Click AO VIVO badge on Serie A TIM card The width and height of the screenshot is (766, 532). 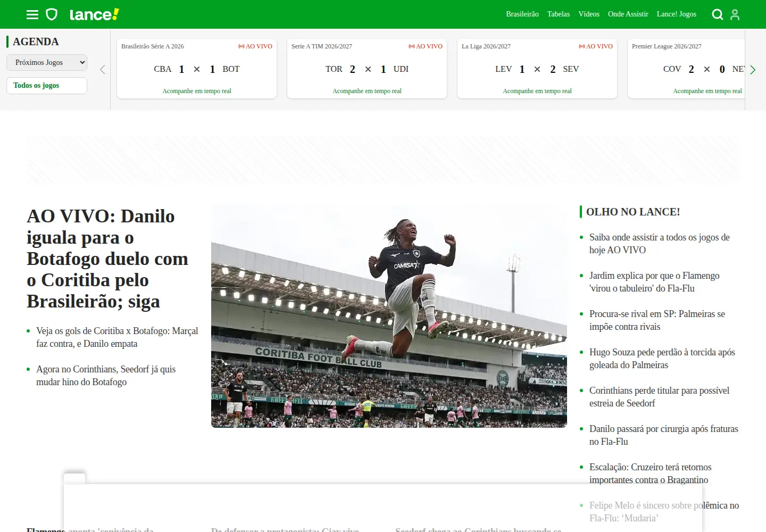426,46
